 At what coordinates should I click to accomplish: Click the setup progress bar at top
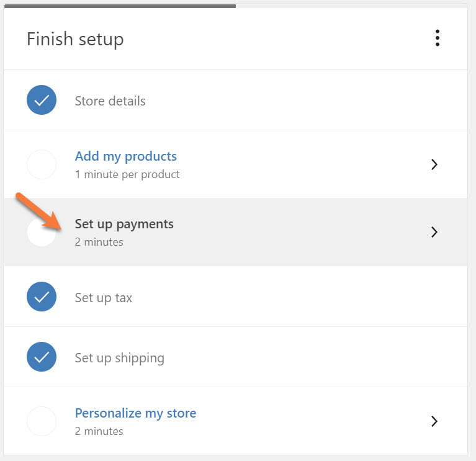coord(119,6)
